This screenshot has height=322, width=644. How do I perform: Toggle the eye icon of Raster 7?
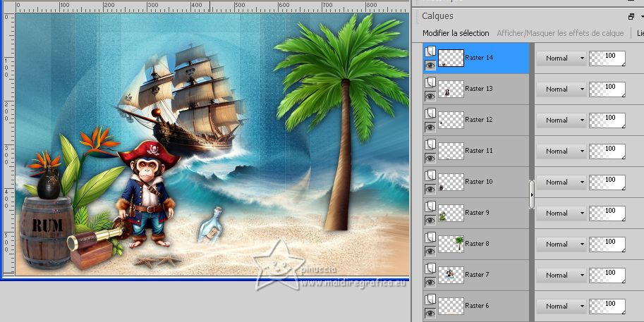430,283
